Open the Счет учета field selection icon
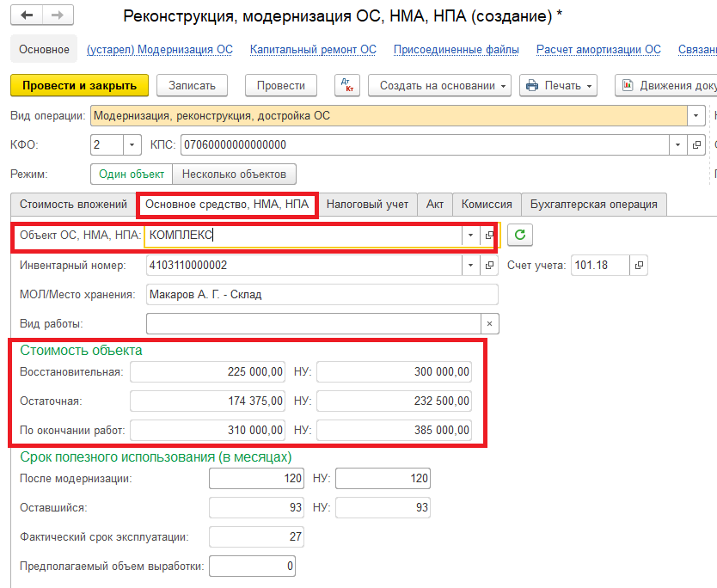Image resolution: width=717 pixels, height=588 pixels. tap(639, 266)
